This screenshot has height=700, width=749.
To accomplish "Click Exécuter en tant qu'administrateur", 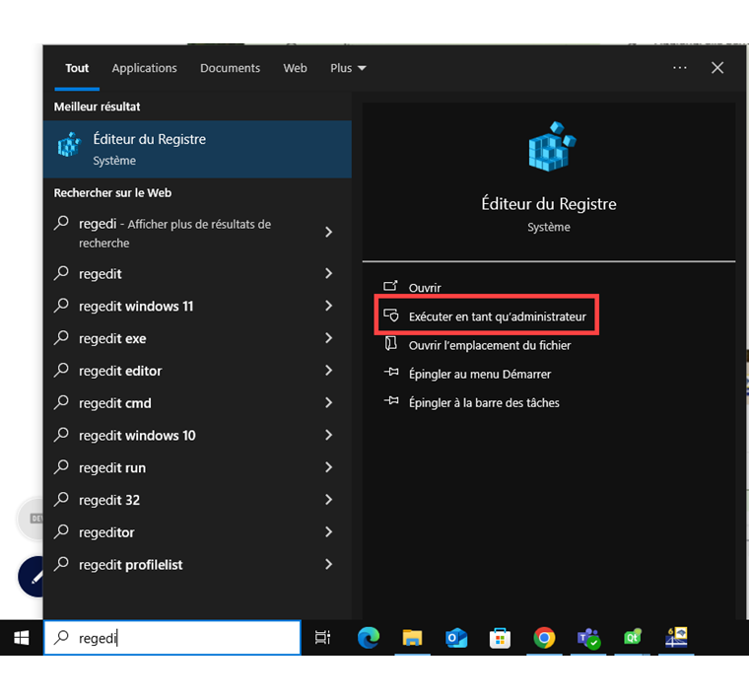I will [498, 316].
